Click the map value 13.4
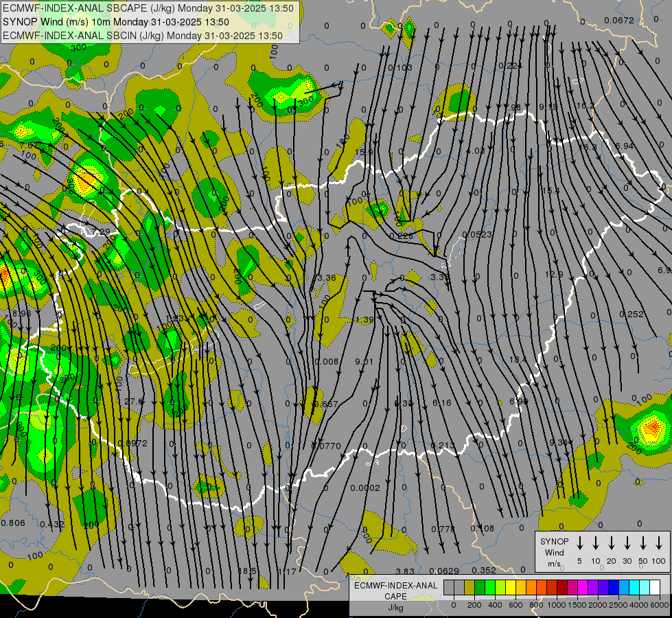 pos(518,359)
